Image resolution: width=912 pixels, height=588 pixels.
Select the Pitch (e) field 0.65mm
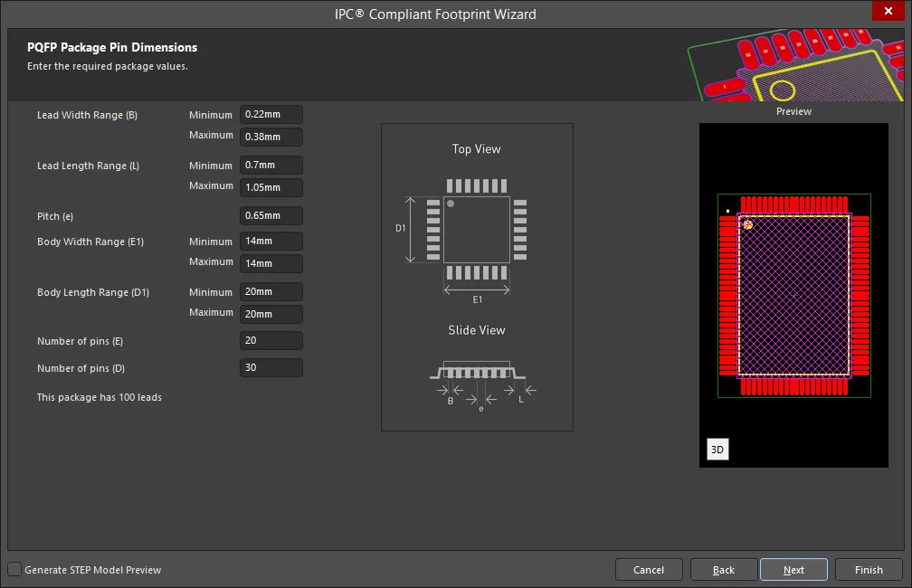point(271,216)
